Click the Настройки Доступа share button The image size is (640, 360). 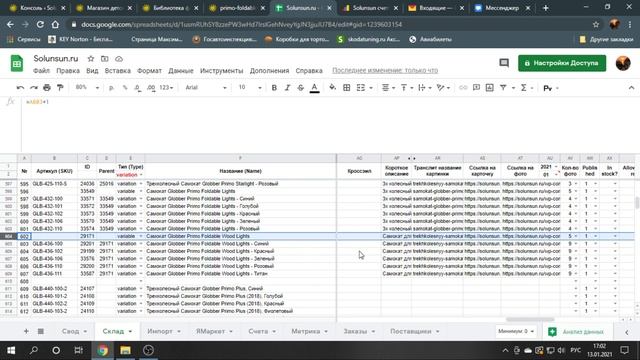pos(562,63)
